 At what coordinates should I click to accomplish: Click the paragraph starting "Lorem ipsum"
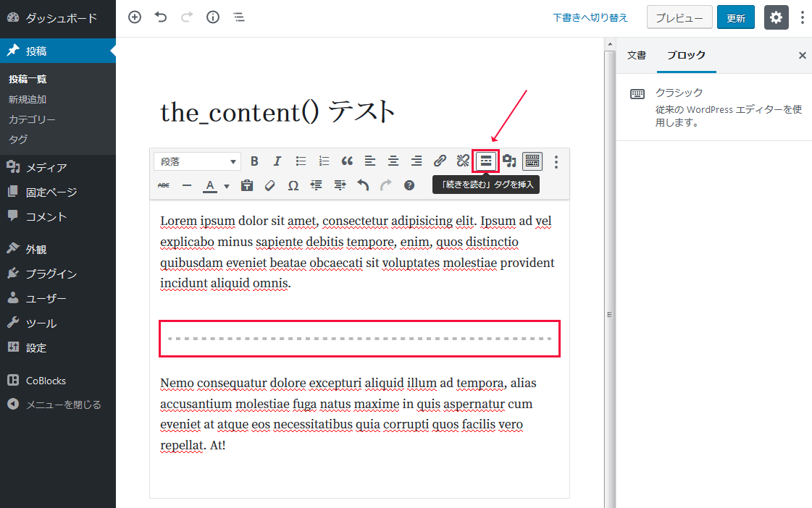pos(357,252)
